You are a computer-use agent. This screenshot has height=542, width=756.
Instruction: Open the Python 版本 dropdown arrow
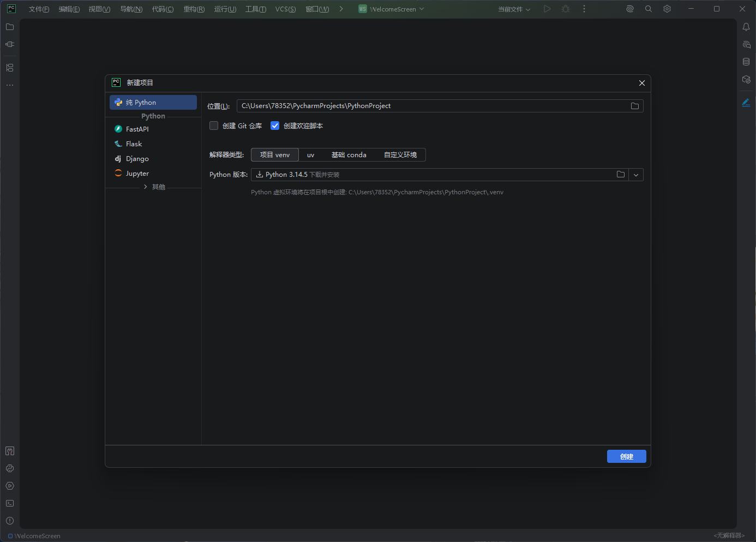tap(636, 175)
